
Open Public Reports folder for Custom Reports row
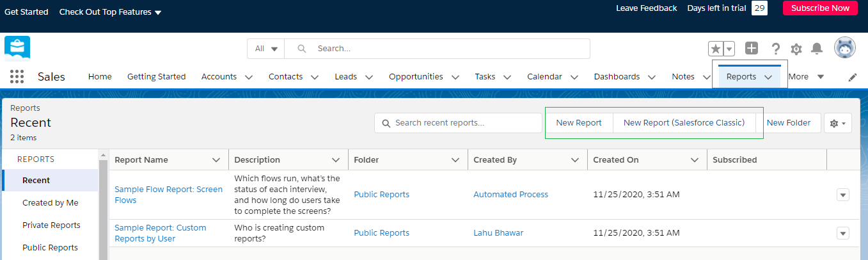point(382,233)
